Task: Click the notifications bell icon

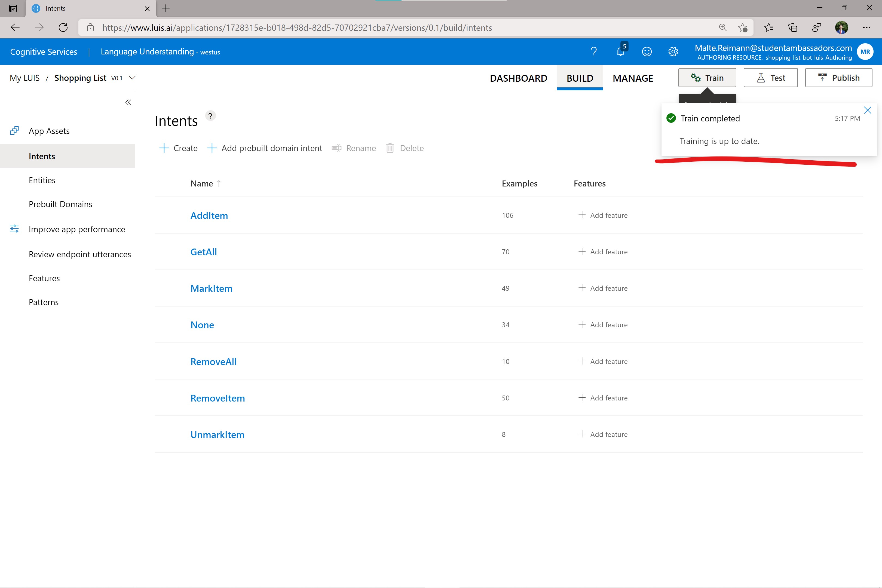Action: pyautogui.click(x=620, y=51)
